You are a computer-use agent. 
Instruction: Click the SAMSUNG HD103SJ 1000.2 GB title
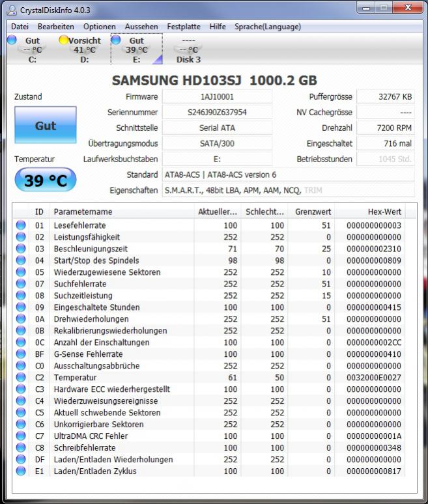click(x=214, y=80)
